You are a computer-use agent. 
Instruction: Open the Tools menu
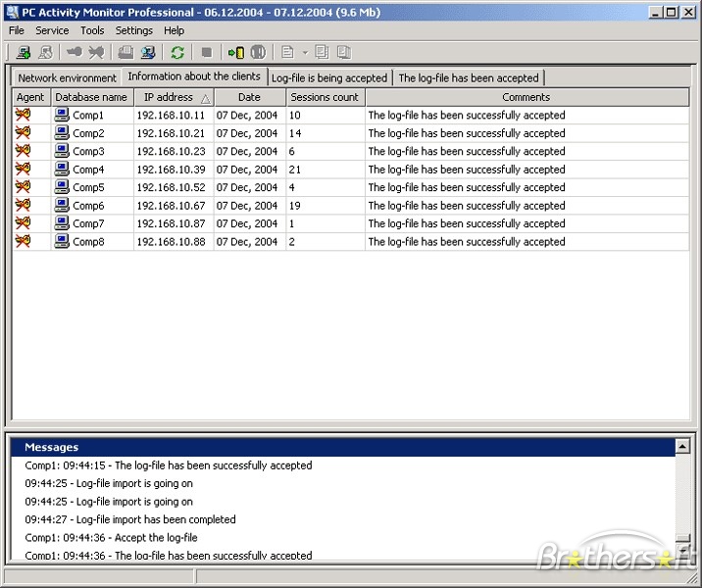coord(92,30)
